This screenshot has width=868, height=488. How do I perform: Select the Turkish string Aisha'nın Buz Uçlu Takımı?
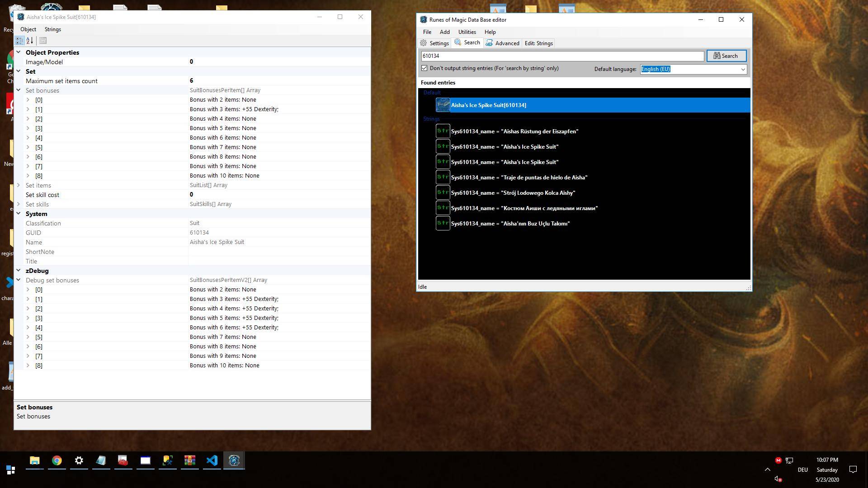(510, 224)
